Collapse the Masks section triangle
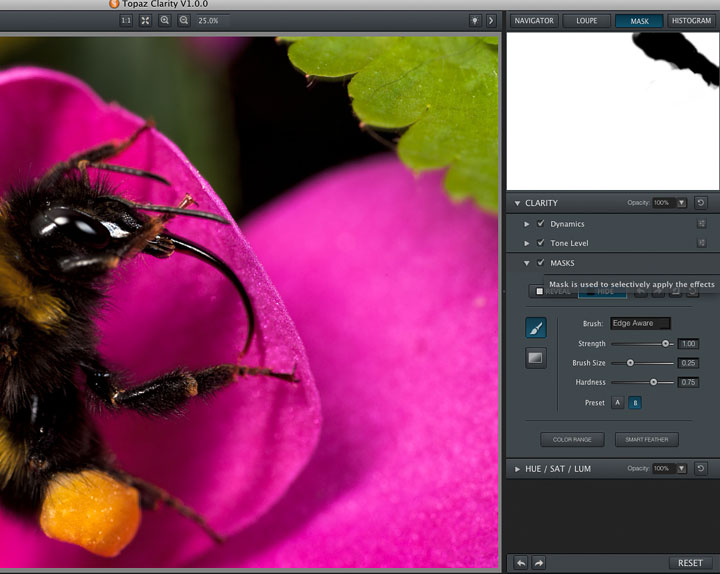This screenshot has height=574, width=720. click(527, 263)
